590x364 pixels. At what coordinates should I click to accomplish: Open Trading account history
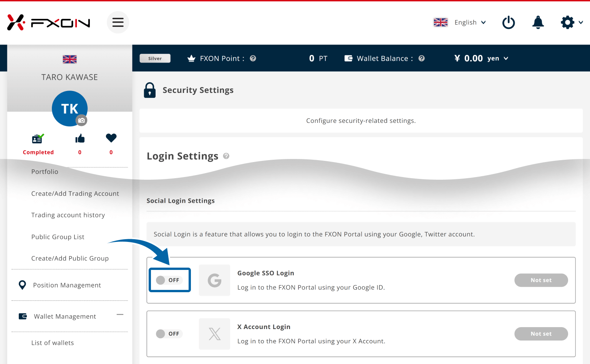click(68, 215)
